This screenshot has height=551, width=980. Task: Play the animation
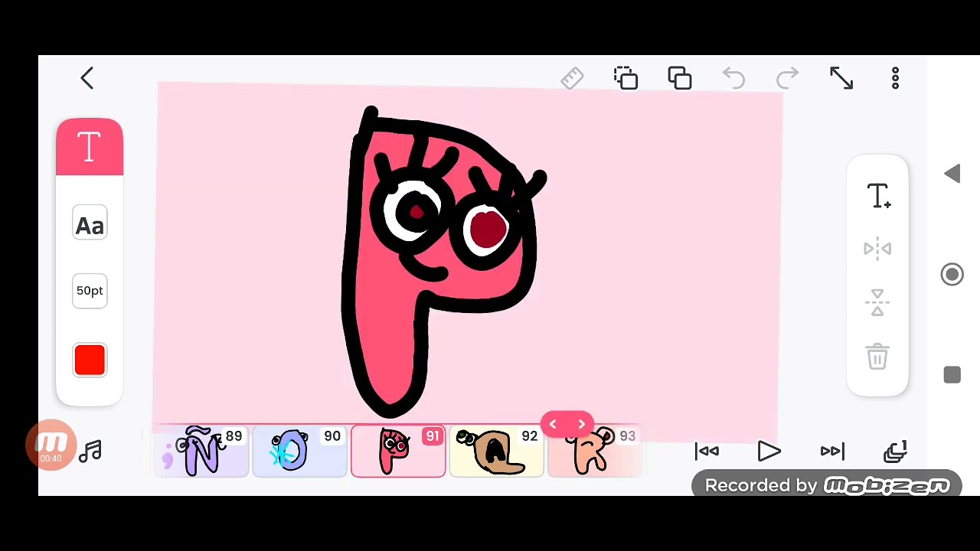(769, 452)
